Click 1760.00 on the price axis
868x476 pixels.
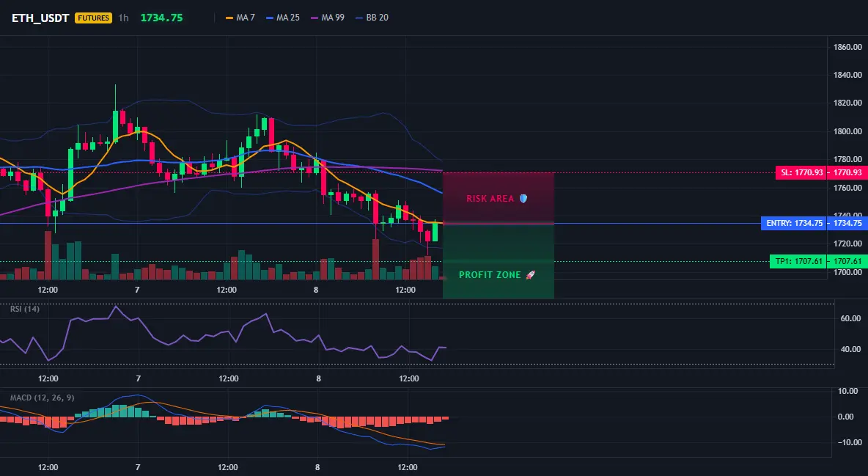[847, 188]
